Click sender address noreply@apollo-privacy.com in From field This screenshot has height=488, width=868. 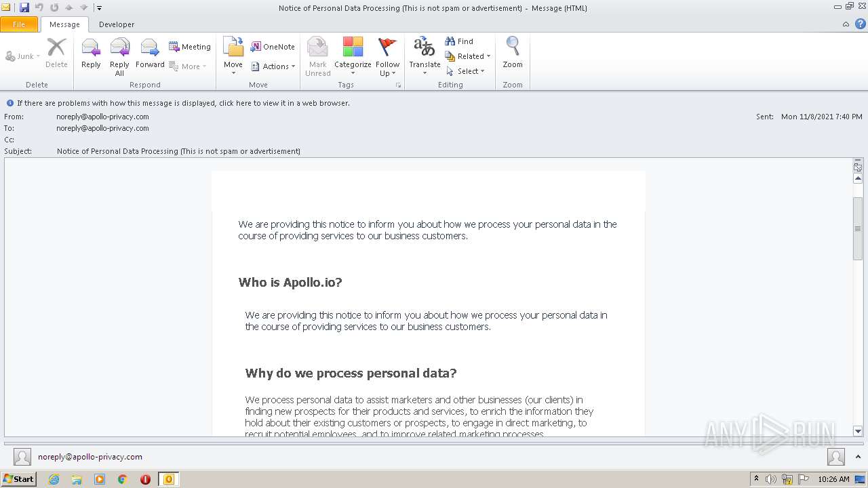(102, 117)
